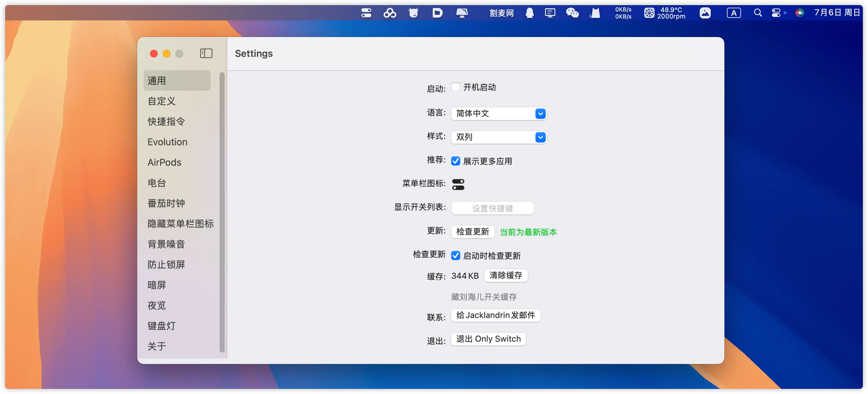The height and width of the screenshot is (394, 868).
Task: Open Control Center in the menu bar
Action: (x=776, y=13)
